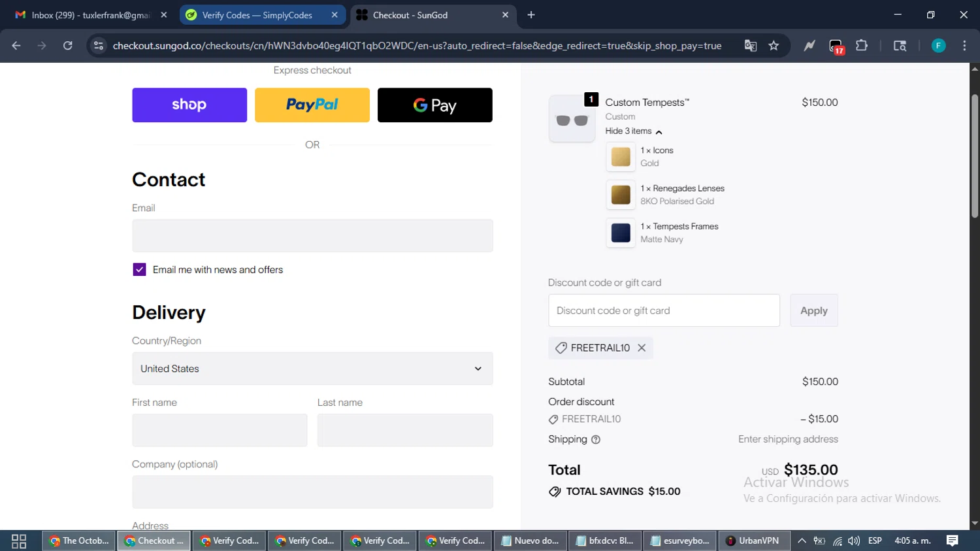Click the browser back arrow
980x551 pixels.
pos(16,46)
